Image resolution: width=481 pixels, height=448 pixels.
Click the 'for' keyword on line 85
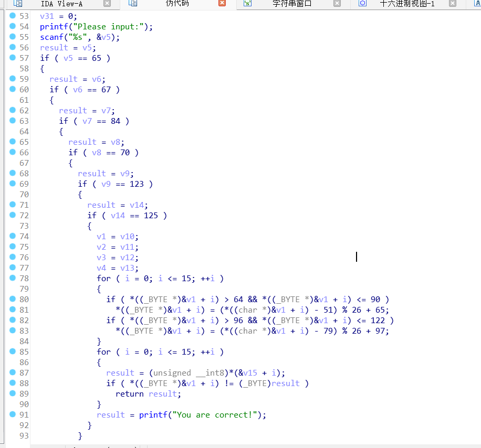click(x=103, y=352)
